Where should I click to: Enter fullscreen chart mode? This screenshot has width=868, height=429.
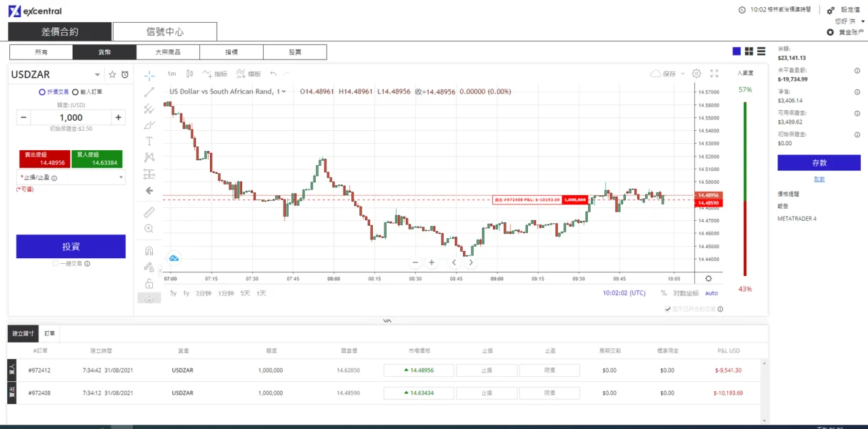[x=714, y=74]
